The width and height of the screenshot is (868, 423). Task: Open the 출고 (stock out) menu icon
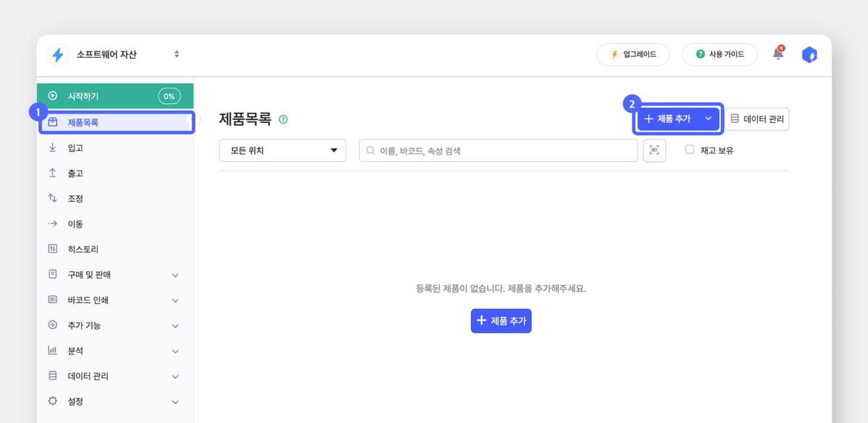54,172
